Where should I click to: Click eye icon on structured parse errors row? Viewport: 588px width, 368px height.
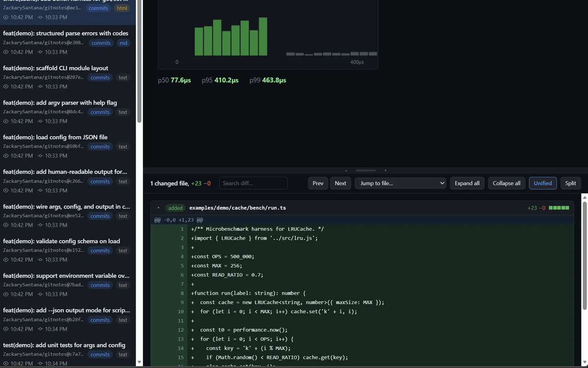[6, 52]
